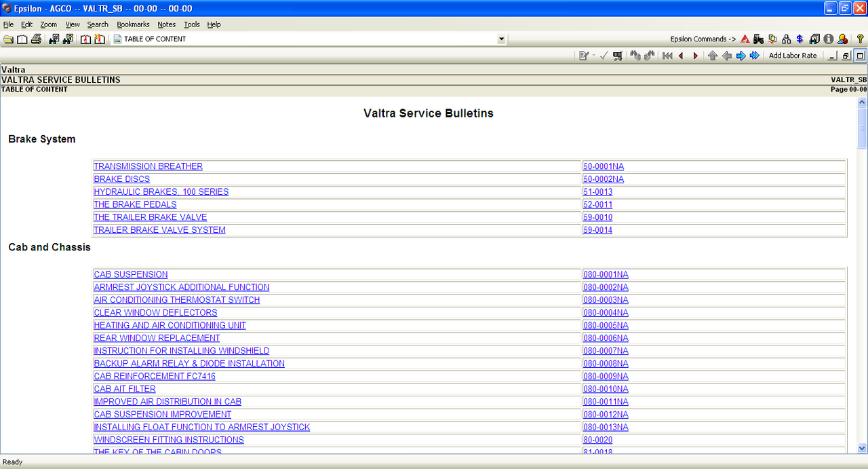Open the Notes menu
This screenshot has width=868, height=469.
pos(167,24)
